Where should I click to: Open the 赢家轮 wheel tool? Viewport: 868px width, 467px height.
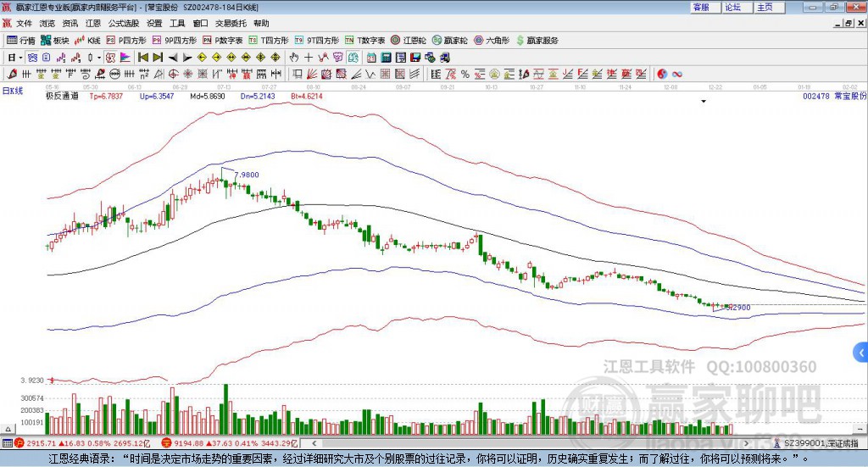[x=450, y=41]
